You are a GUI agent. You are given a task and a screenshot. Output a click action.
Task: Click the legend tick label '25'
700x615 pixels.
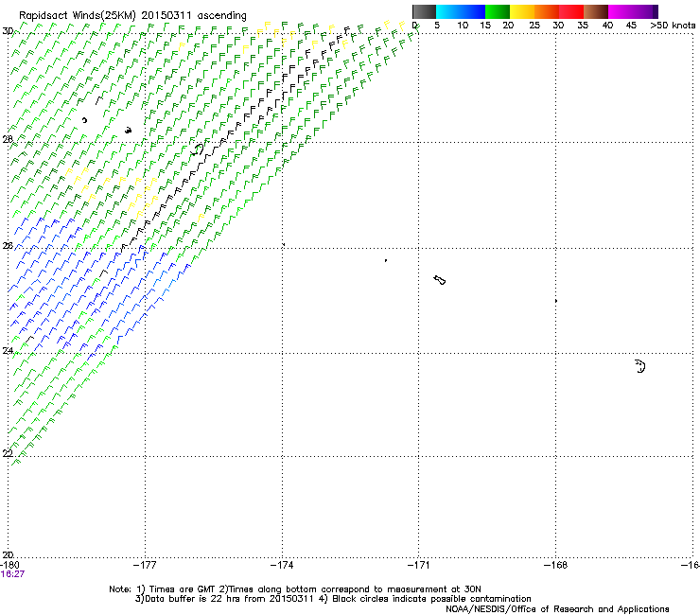click(534, 26)
